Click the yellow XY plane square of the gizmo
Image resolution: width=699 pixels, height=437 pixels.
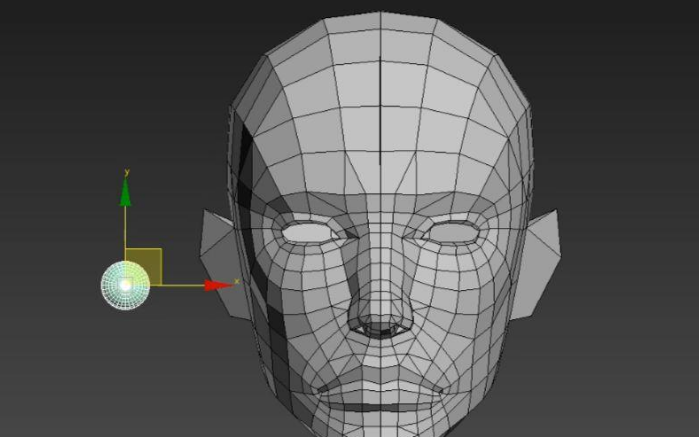pyautogui.click(x=144, y=267)
